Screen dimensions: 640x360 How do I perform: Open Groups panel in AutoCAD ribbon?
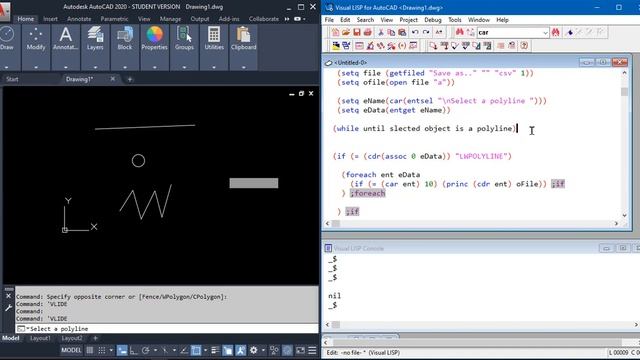[184, 39]
